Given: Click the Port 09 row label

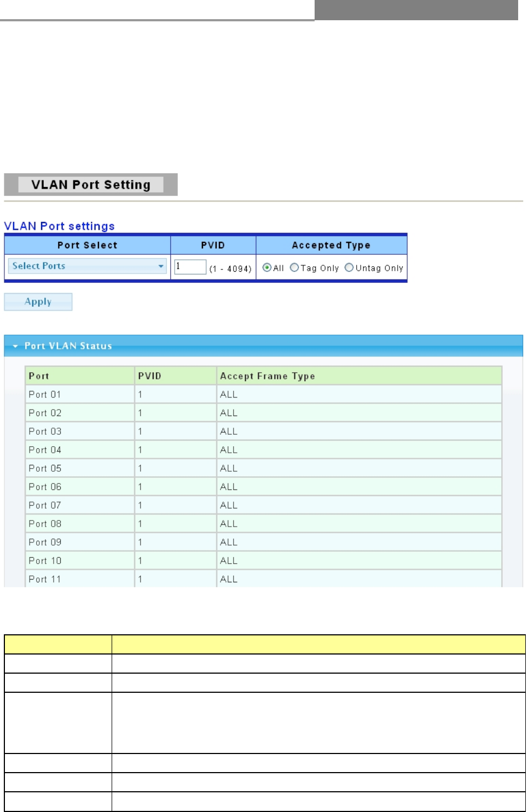Looking at the screenshot, I should click(x=45, y=542).
